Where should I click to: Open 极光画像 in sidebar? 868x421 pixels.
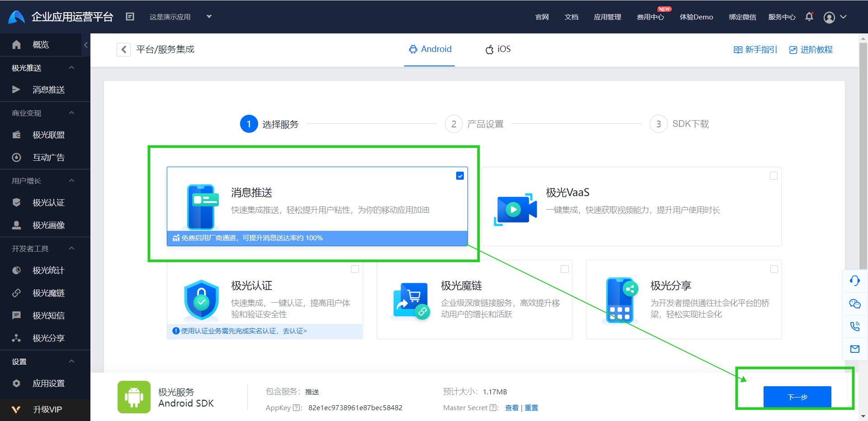(45, 225)
